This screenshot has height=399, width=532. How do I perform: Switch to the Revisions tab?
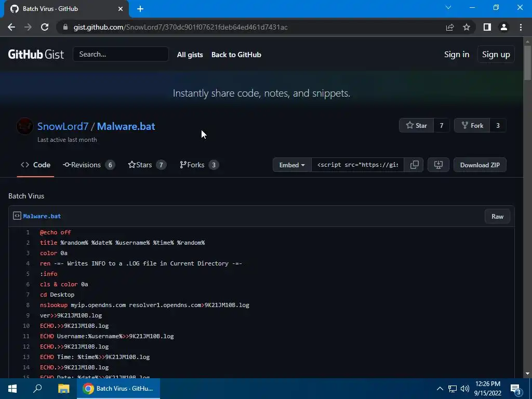point(89,165)
